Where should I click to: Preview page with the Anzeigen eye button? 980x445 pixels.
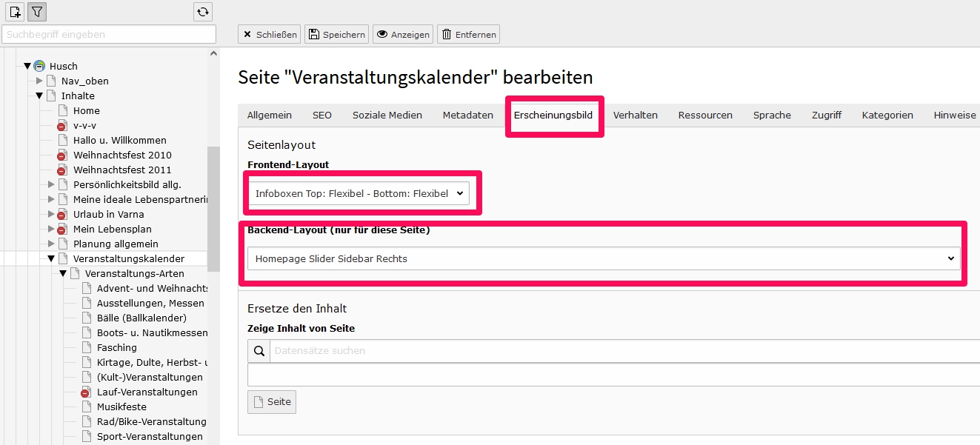pyautogui.click(x=403, y=34)
